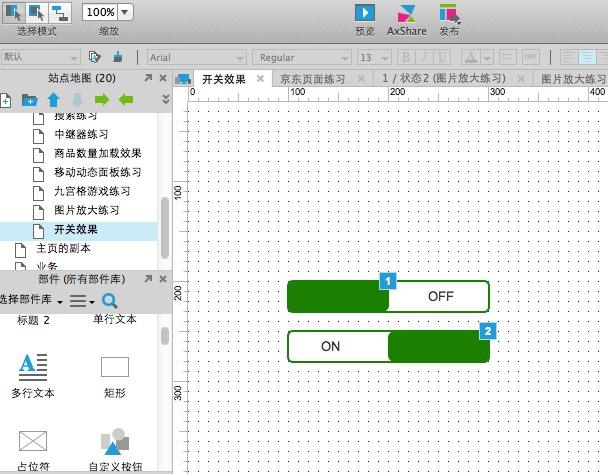Viewport: 608px width, 474px height.
Task: Open the Arial font family dropdown
Action: (197, 58)
